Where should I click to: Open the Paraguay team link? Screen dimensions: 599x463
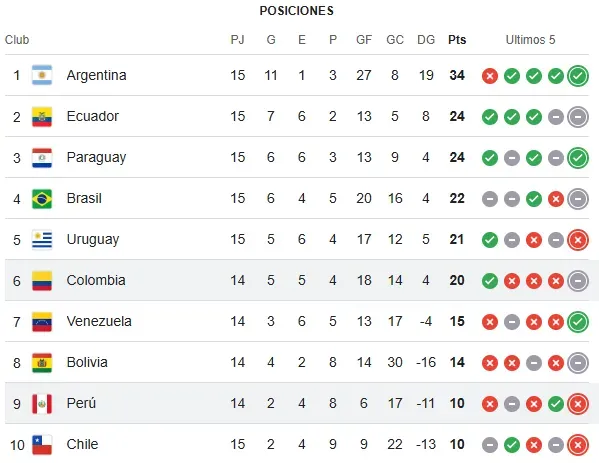(x=96, y=157)
